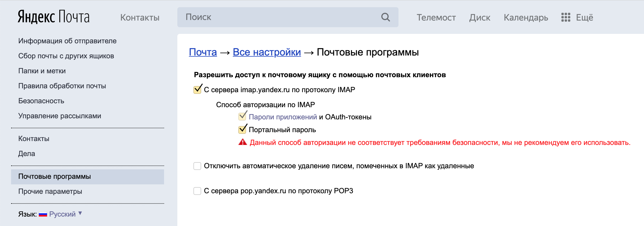644x226 pixels.
Task: Toggle app passwords and OAuth tokens checkbox
Action: click(x=242, y=117)
